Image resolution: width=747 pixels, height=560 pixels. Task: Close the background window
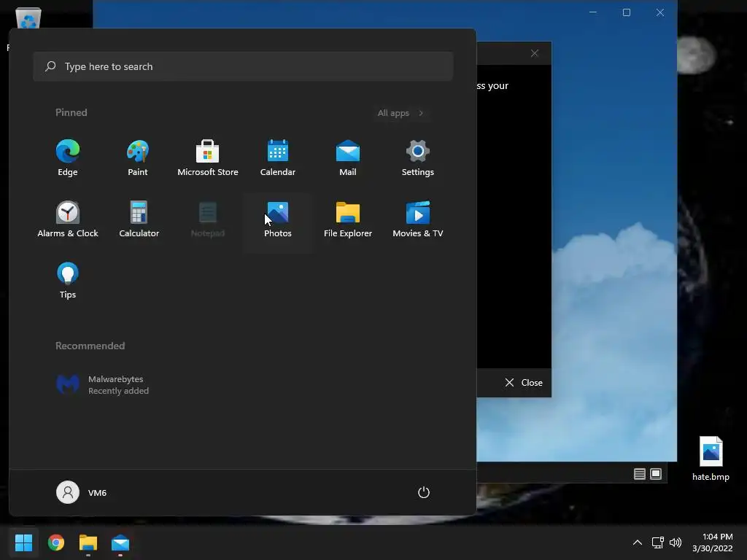tap(659, 12)
